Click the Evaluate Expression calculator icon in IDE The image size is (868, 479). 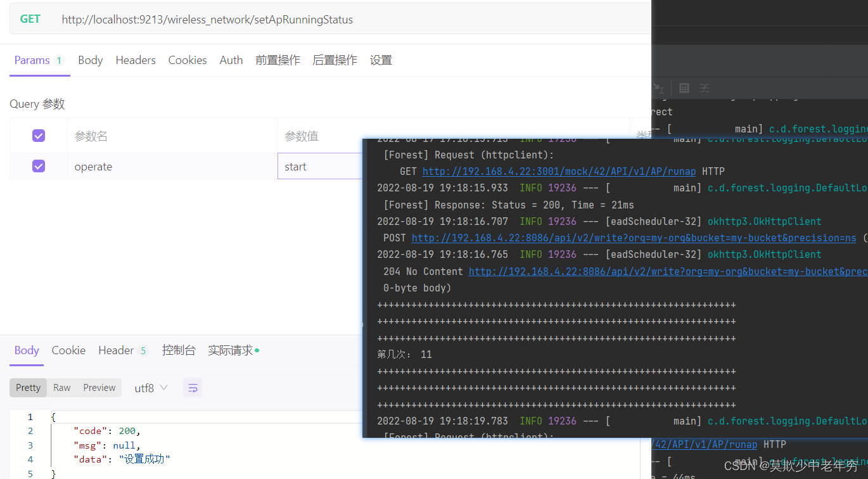pos(684,88)
